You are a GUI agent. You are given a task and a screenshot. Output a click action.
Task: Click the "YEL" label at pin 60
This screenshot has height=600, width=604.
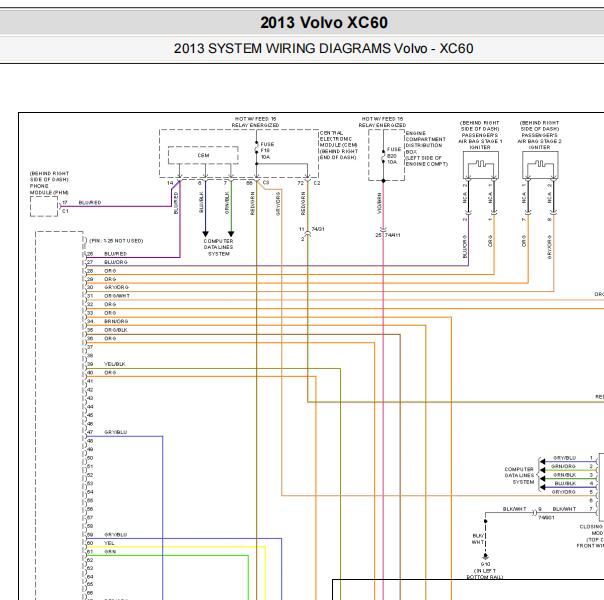109,543
